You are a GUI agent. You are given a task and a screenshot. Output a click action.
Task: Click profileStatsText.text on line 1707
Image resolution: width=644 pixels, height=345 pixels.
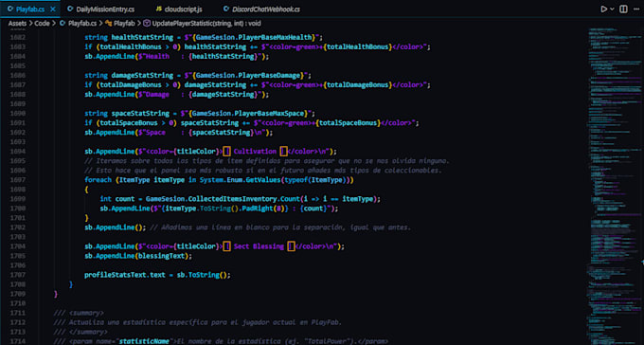[x=124, y=275]
